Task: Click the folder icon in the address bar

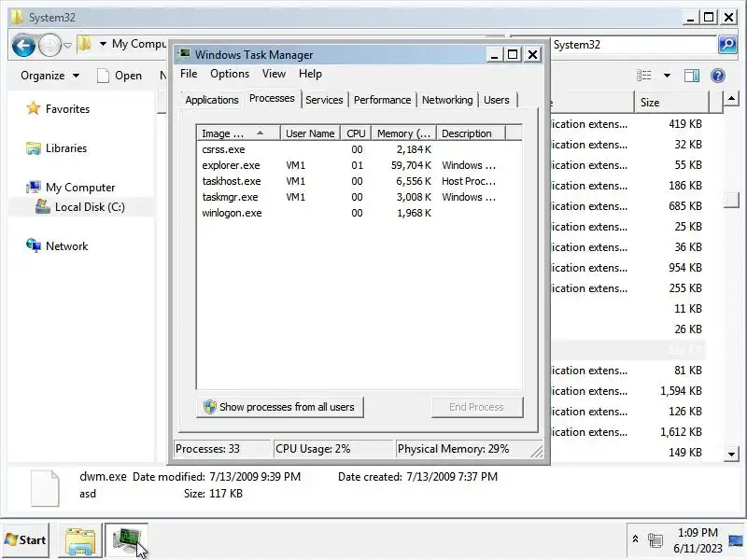Action: pos(85,44)
